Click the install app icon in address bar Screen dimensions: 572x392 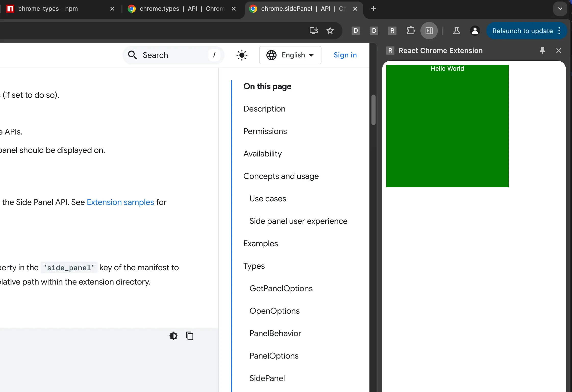tap(314, 31)
